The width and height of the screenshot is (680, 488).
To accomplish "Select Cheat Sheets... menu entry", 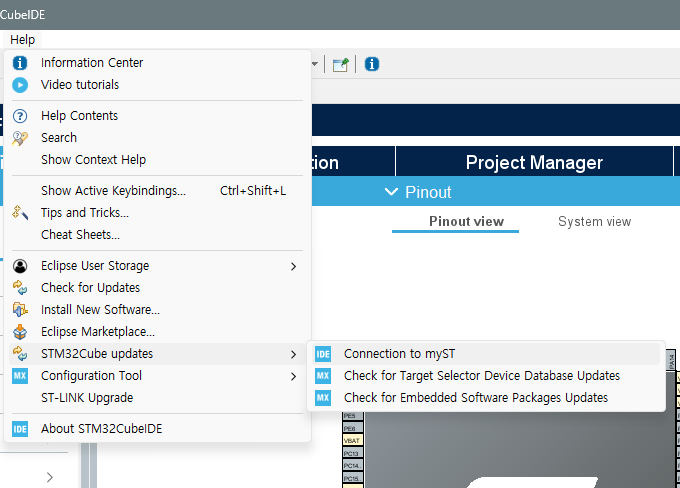I will (x=157, y=235).
